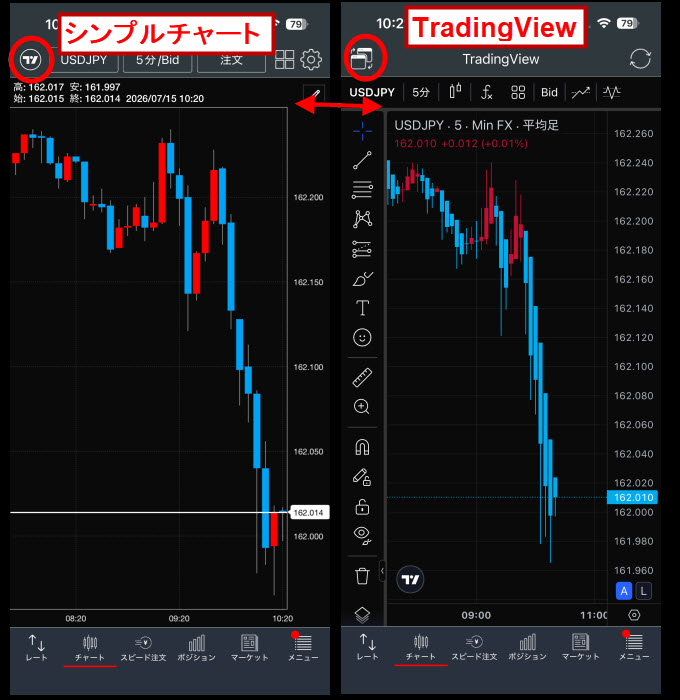680x700 pixels.
Task: Open スピード注文 tab in left phone
Action: [143, 648]
